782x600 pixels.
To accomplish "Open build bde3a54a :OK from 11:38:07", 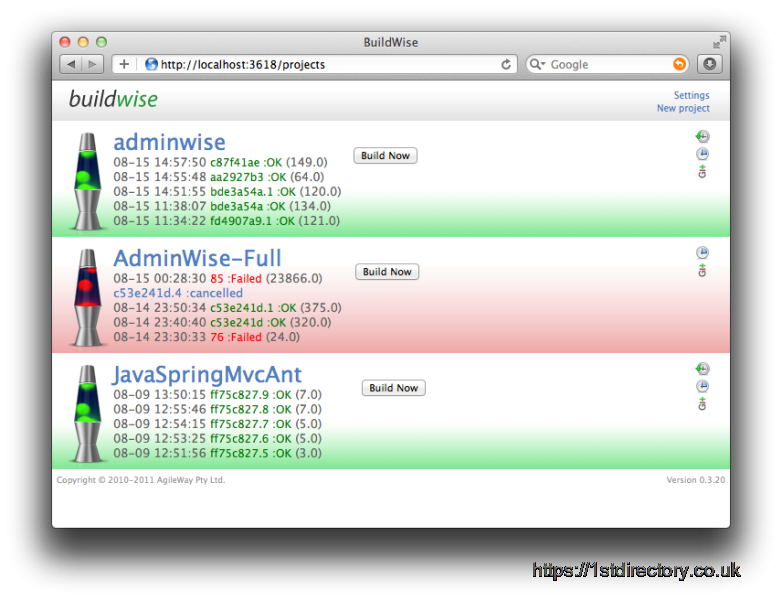I will [248, 206].
